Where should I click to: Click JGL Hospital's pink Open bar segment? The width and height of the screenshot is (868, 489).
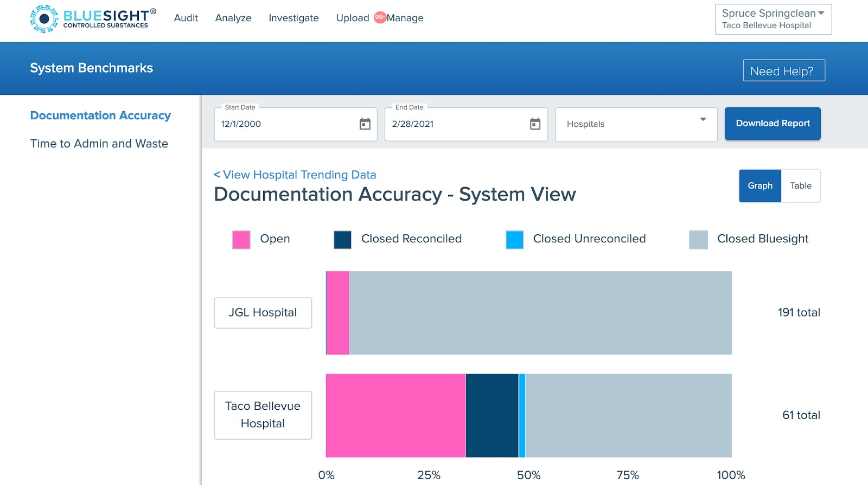pos(338,313)
